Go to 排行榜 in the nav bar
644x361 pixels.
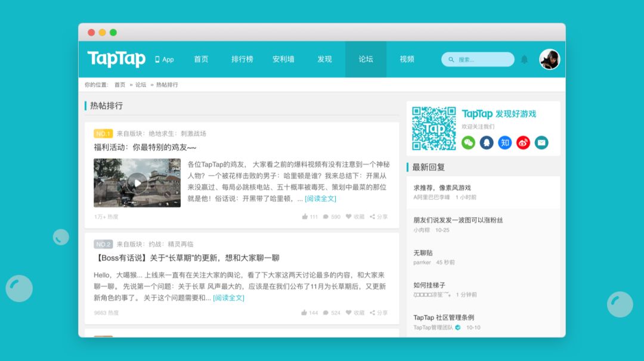[242, 59]
